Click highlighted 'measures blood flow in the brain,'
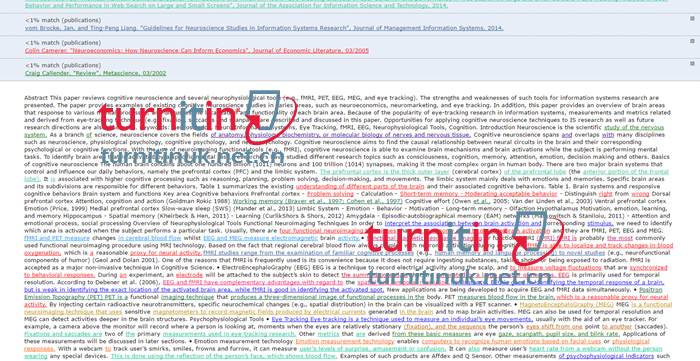Screen dimensions: 700x361 [x=506, y=297]
